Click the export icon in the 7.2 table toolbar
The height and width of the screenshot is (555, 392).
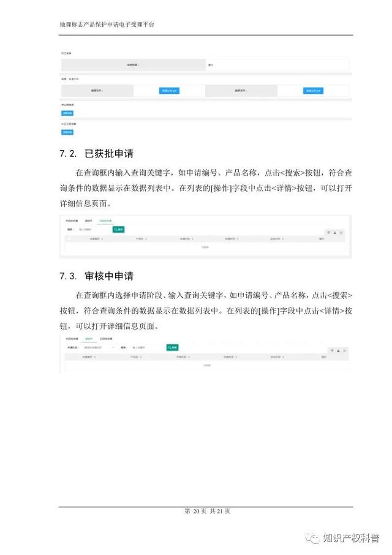[x=334, y=233]
